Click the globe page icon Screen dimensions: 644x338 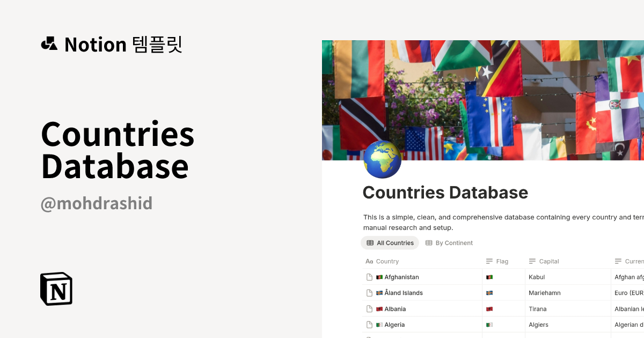coord(382,159)
